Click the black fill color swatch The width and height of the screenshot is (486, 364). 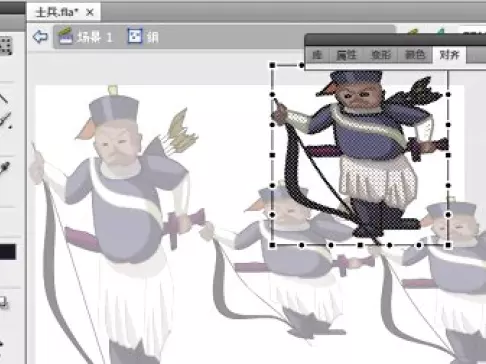[8, 252]
